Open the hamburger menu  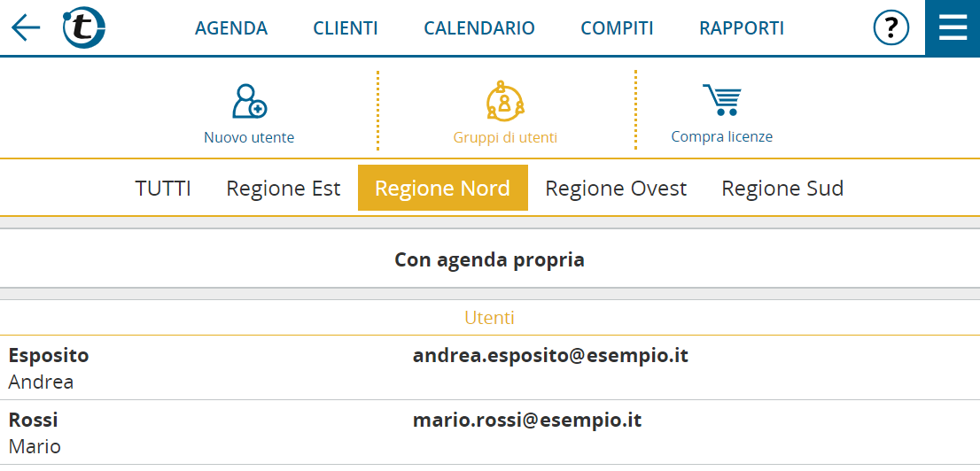(953, 28)
